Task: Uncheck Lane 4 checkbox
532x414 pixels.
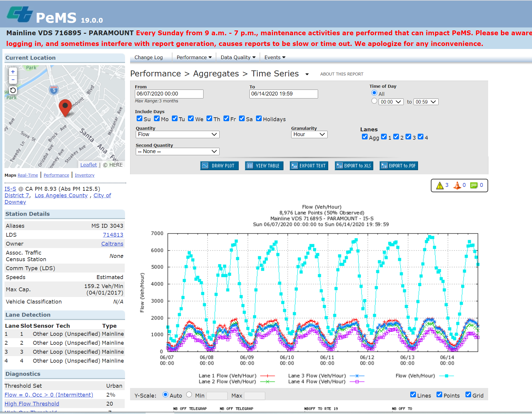Action: 420,137
